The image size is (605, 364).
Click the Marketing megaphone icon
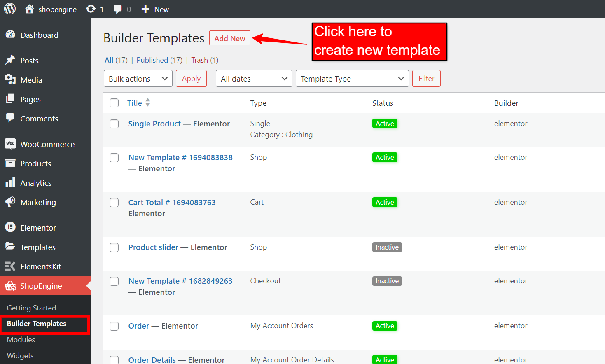(10, 202)
